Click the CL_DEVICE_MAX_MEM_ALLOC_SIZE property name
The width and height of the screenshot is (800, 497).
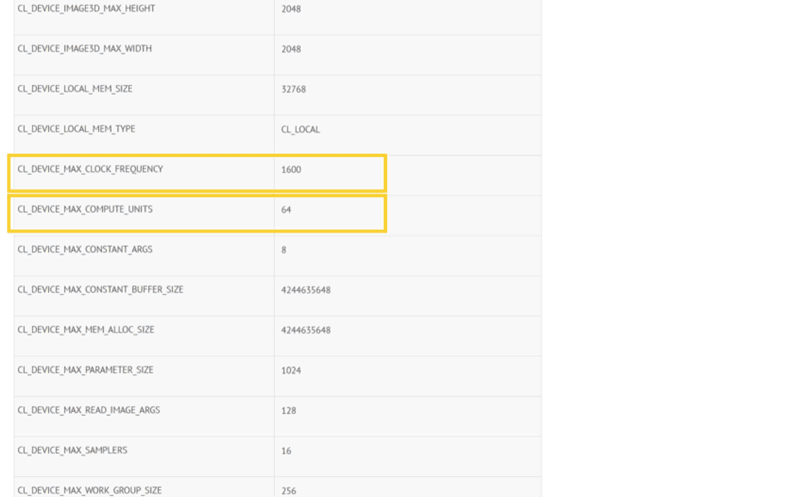tap(86, 329)
